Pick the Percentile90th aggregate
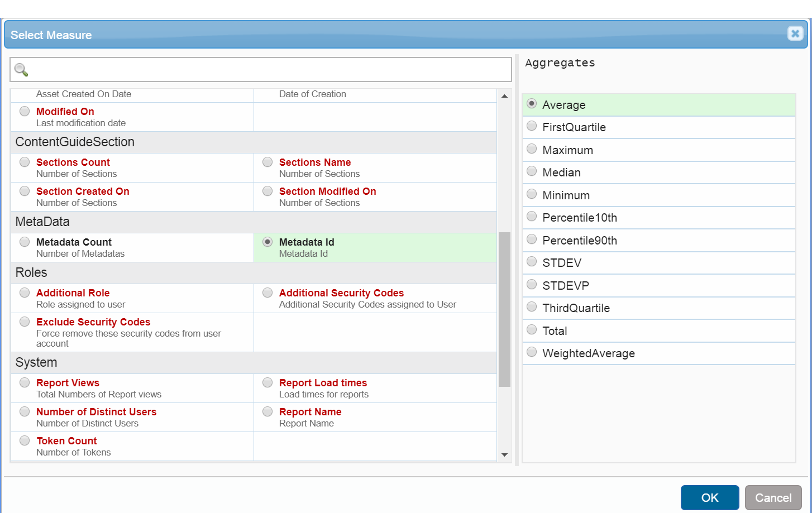The width and height of the screenshot is (812, 513). [532, 239]
